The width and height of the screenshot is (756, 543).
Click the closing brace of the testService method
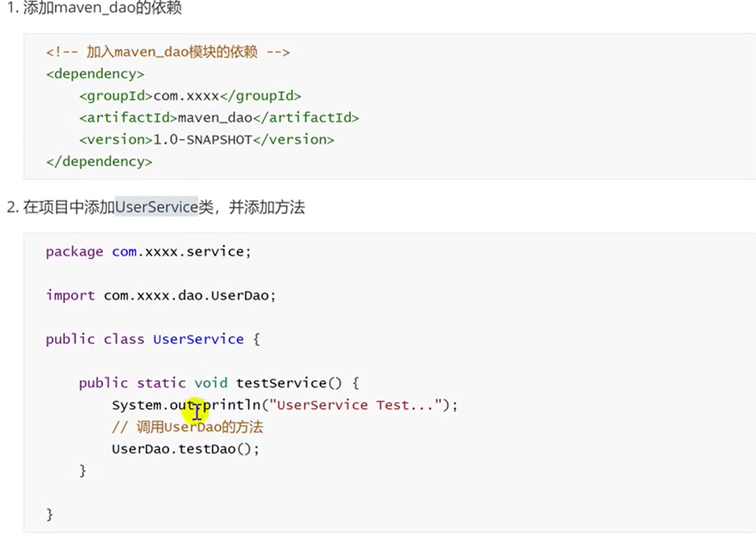click(x=83, y=471)
